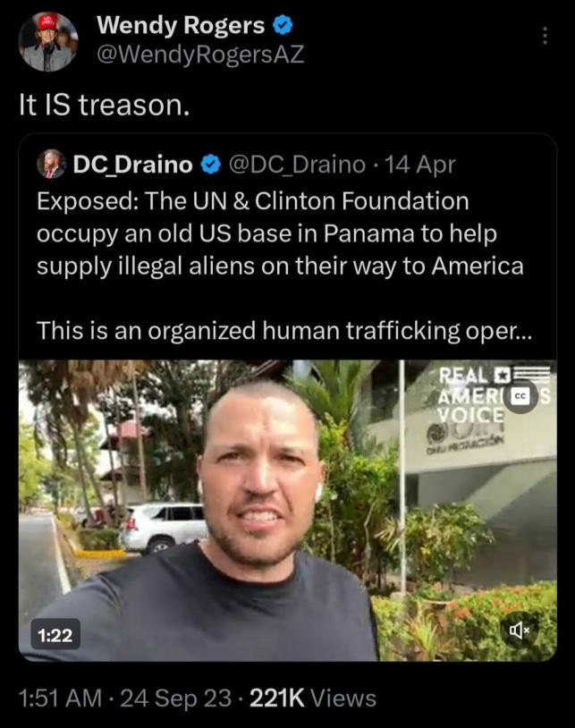This screenshot has height=728, width=575.
Task: Toggle closed captions CC on video
Action: (x=520, y=396)
